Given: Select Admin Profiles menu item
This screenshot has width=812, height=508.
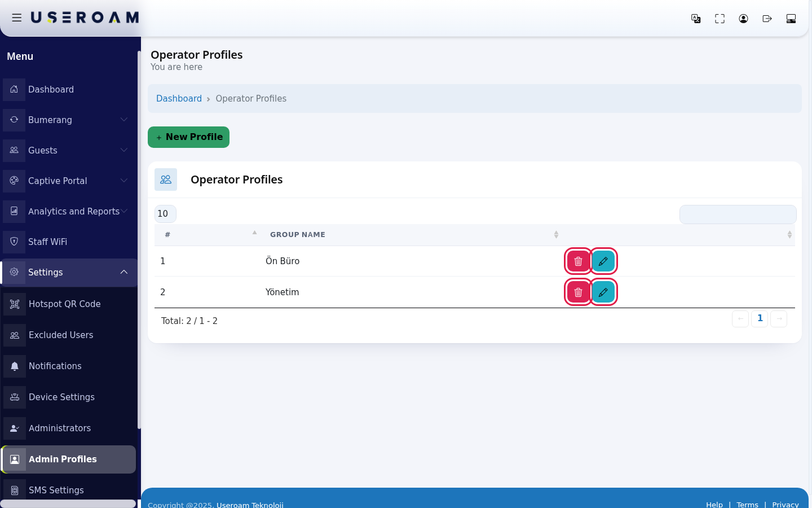Looking at the screenshot, I should [x=68, y=459].
